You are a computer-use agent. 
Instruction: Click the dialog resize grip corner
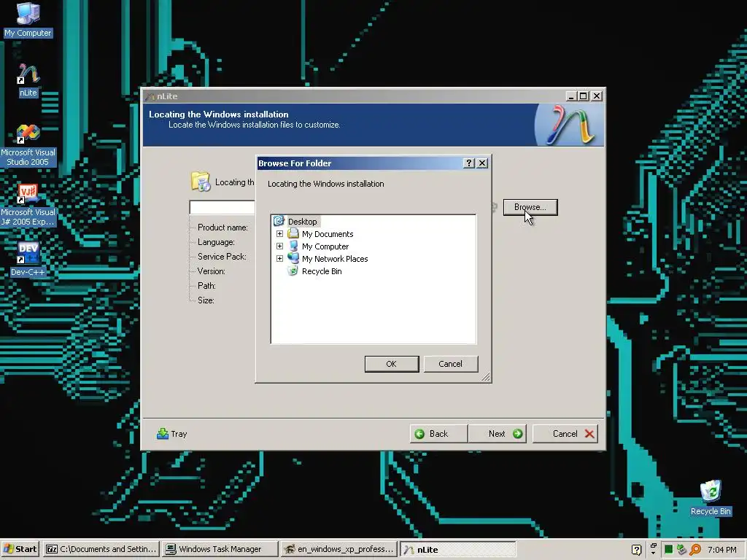point(485,377)
